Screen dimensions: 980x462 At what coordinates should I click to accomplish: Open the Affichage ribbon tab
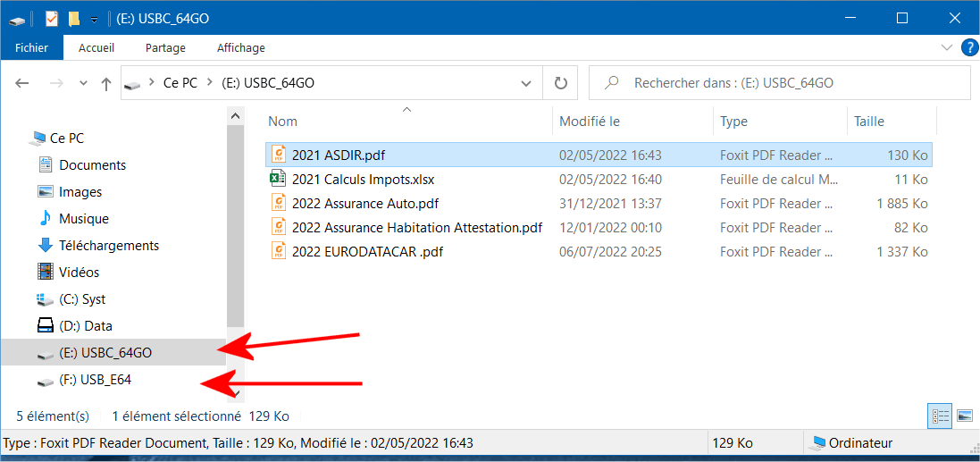click(x=240, y=47)
